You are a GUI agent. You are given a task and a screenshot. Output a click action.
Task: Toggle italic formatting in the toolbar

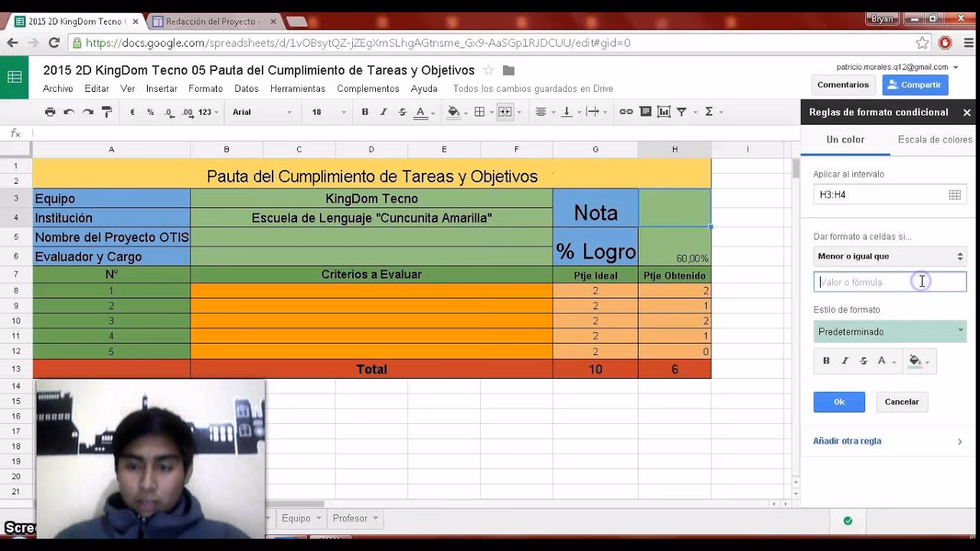(384, 112)
